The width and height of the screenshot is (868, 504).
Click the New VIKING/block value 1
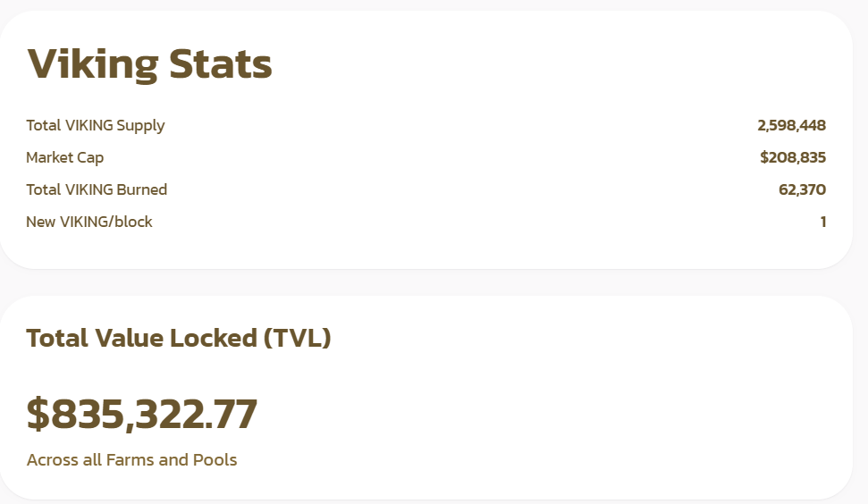coord(823,222)
